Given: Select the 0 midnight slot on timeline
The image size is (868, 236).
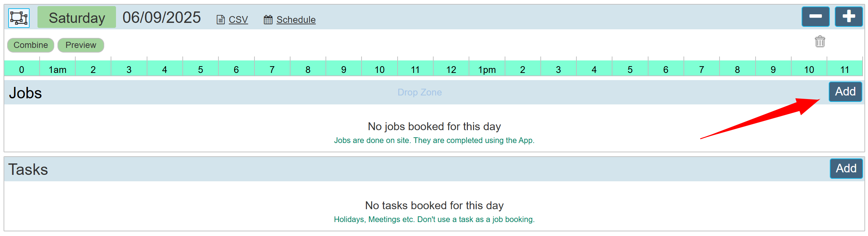Looking at the screenshot, I should 21,69.
